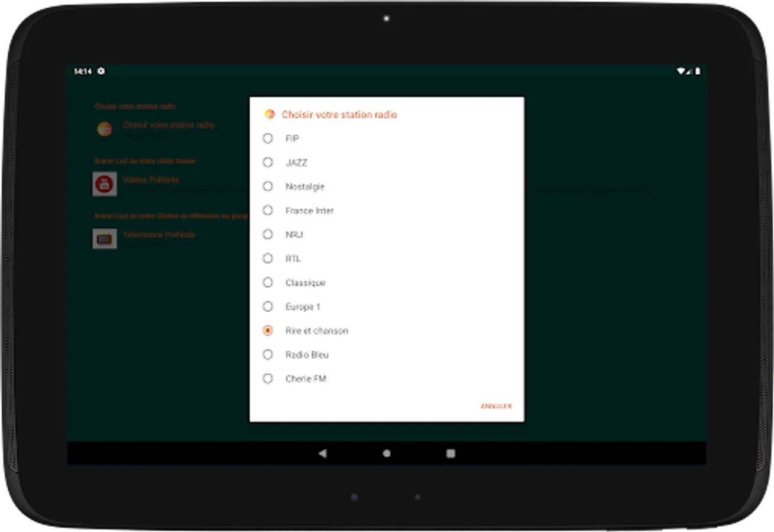The image size is (774, 532).
Task: Select the FIP radio button
Action: [268, 138]
